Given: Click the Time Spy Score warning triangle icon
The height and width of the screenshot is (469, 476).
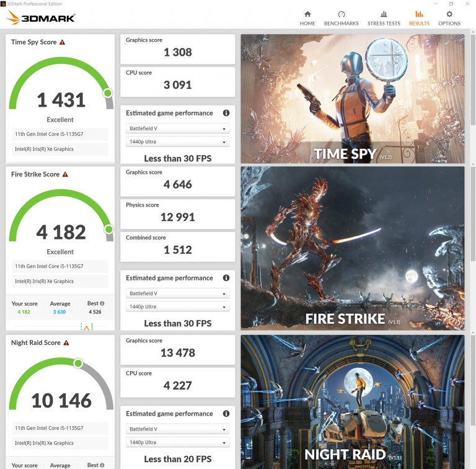Looking at the screenshot, I should (62, 42).
